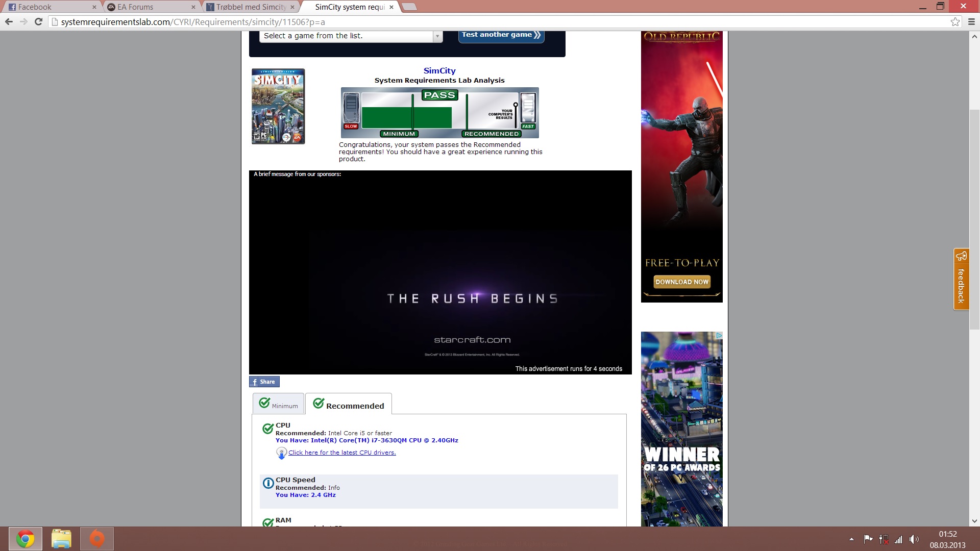The height and width of the screenshot is (551, 980).
Task: Click the vertical scrollbar thumb
Action: point(974,219)
